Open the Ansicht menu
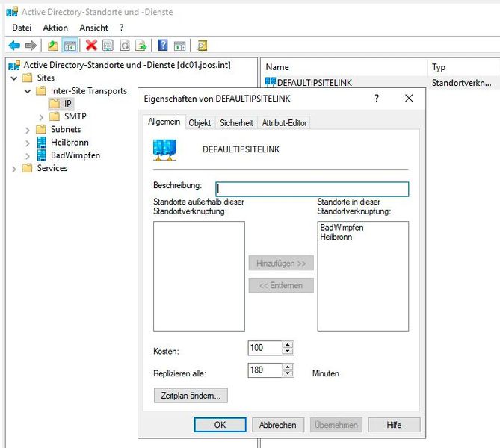Screen dimensions: 500x448 pyautogui.click(x=93, y=28)
